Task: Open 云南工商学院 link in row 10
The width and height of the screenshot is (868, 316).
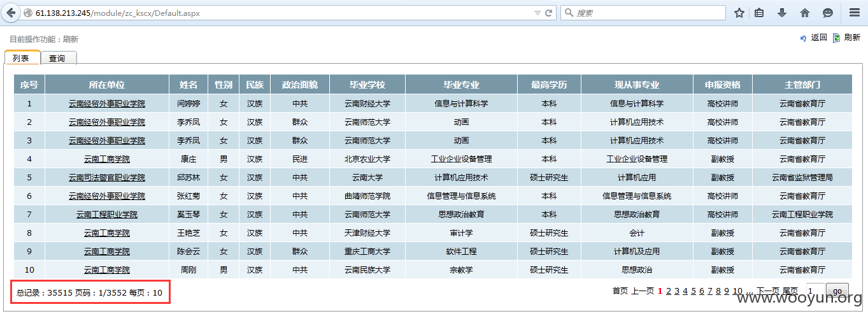Action: (x=107, y=269)
